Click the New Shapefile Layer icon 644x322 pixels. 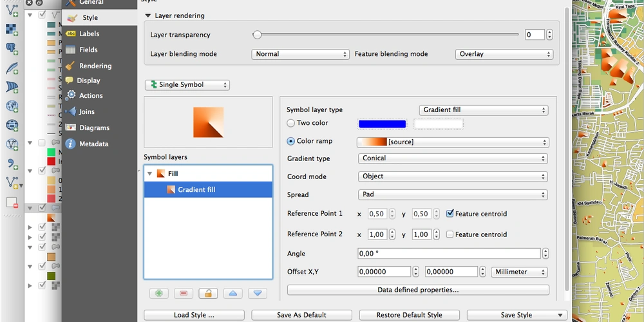pyautogui.click(x=13, y=183)
